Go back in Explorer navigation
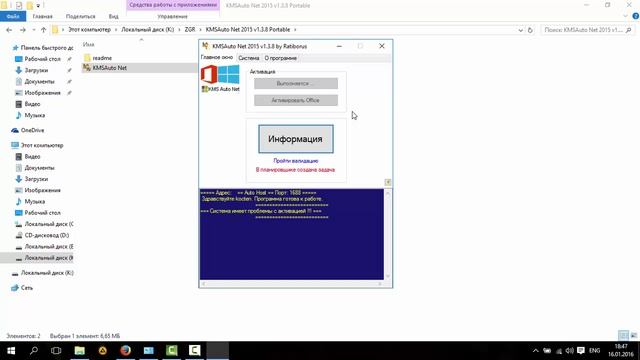Screen dimensions: 640x360 (9, 30)
